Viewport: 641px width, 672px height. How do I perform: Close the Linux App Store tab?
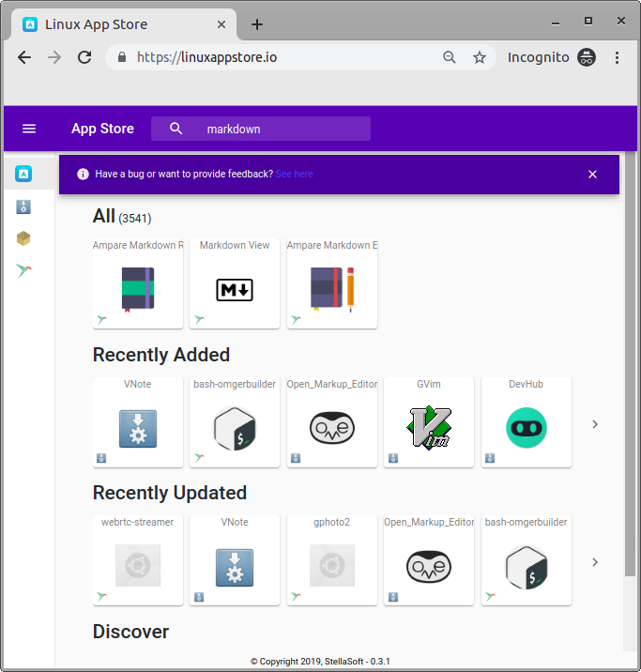(221, 24)
